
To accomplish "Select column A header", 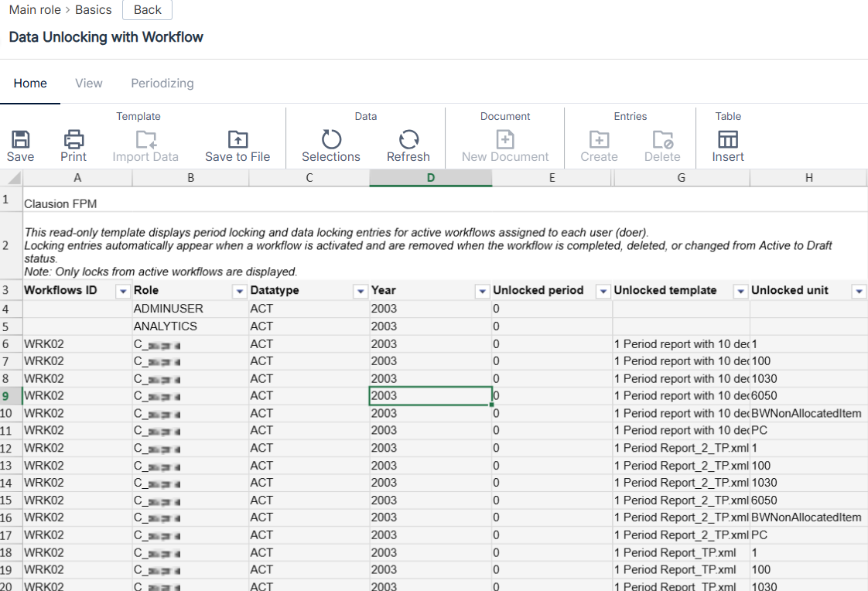I will click(77, 178).
